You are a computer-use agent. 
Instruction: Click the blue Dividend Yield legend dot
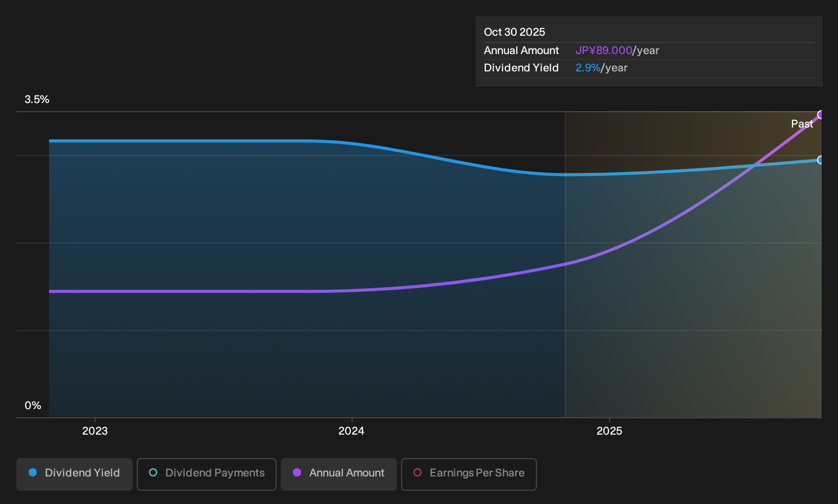[33, 472]
